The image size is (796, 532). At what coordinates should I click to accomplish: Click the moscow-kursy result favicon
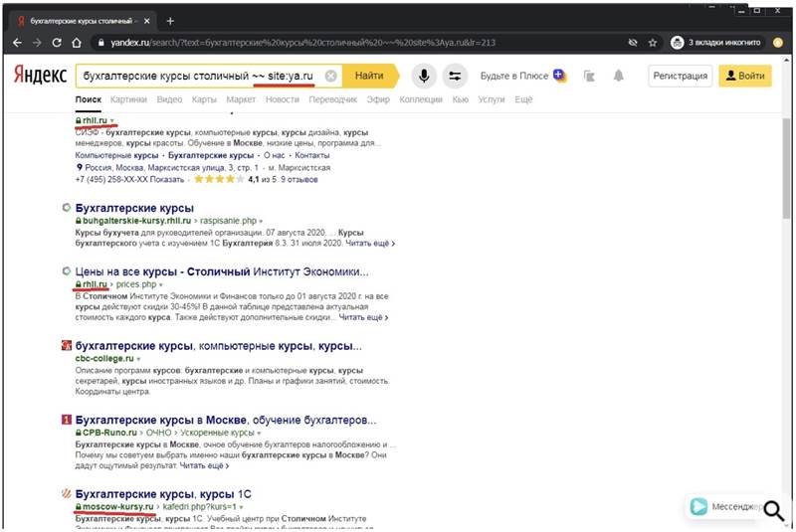coord(66,493)
